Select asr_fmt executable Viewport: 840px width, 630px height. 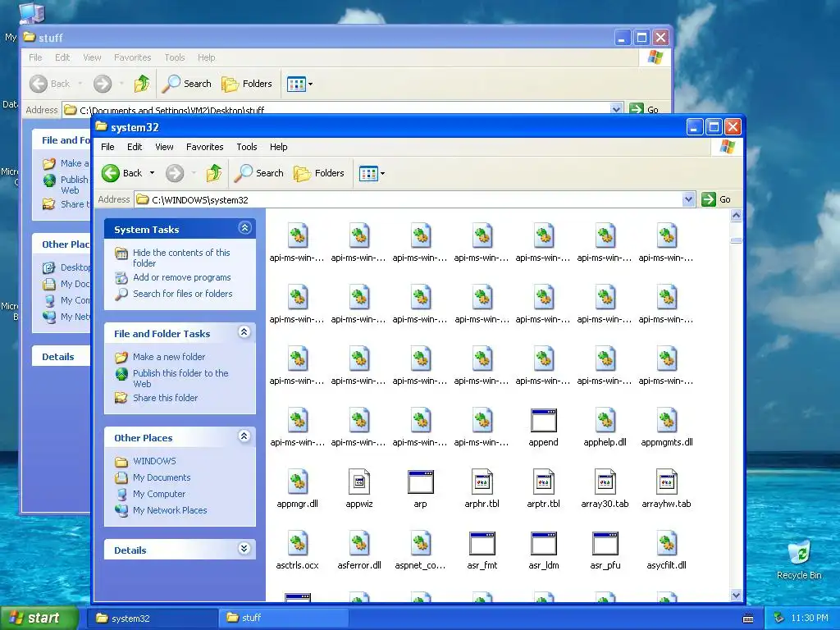click(482, 550)
